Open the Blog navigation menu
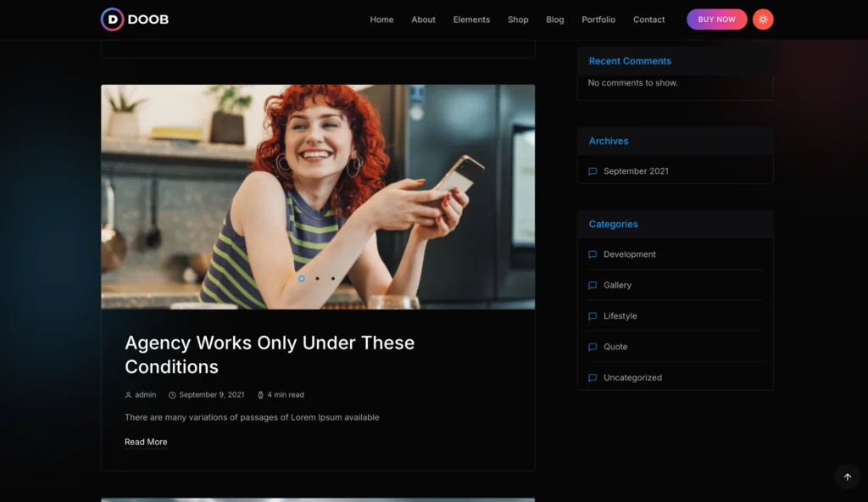This screenshot has width=868, height=502. coord(555,20)
